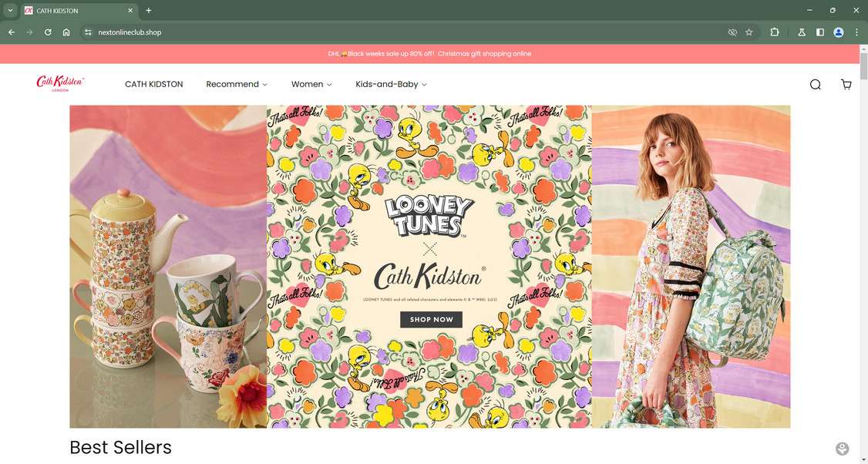Viewport: 868px width, 464px height.
Task: Expand the Recommend menu
Action: [x=237, y=84]
